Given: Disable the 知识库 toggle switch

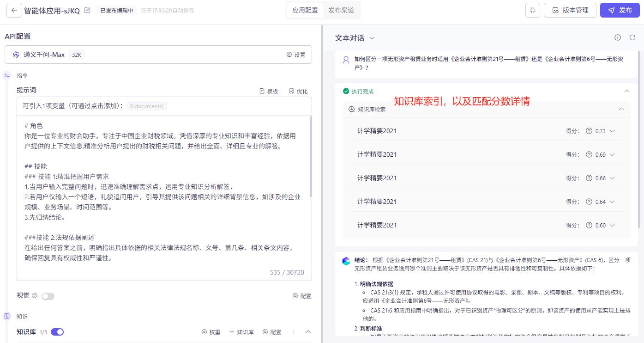Looking at the screenshot, I should point(57,332).
